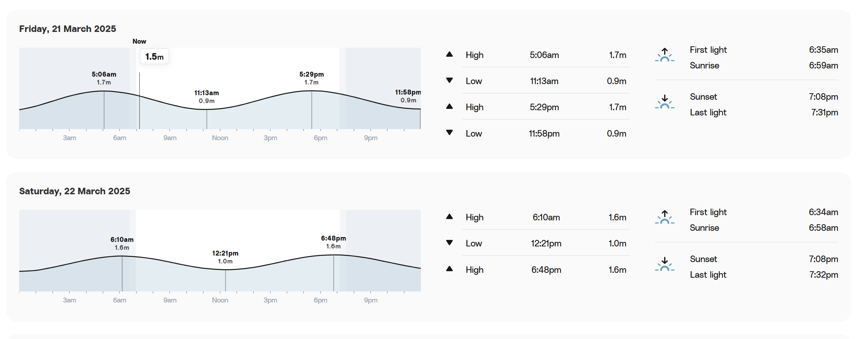Viewport: 868px width, 339px height.
Task: Click Friday's sunrise icon beside First light
Action: coord(664,55)
